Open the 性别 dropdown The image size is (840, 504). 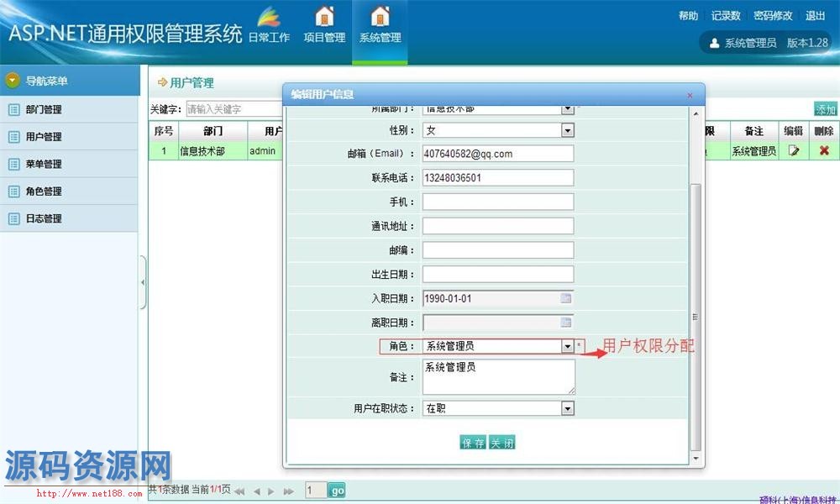coord(567,130)
